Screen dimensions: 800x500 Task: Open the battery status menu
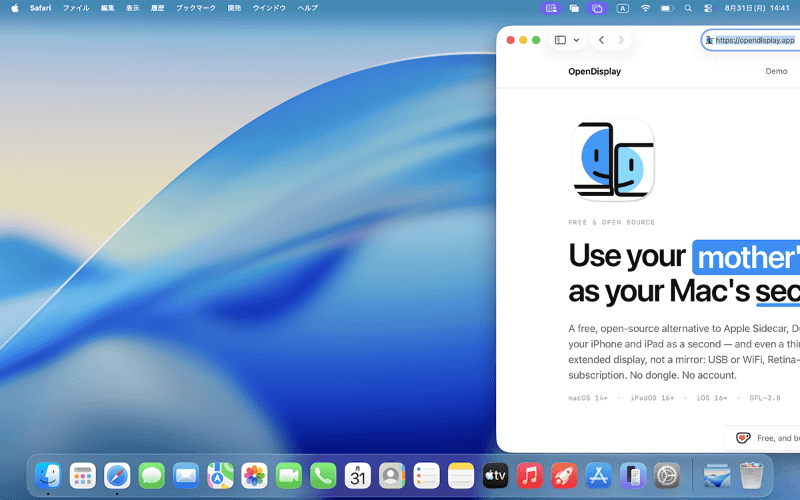[667, 8]
